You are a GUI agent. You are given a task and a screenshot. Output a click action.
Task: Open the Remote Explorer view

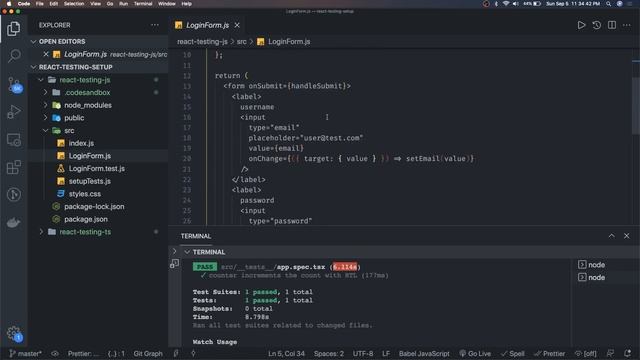(x=13, y=140)
